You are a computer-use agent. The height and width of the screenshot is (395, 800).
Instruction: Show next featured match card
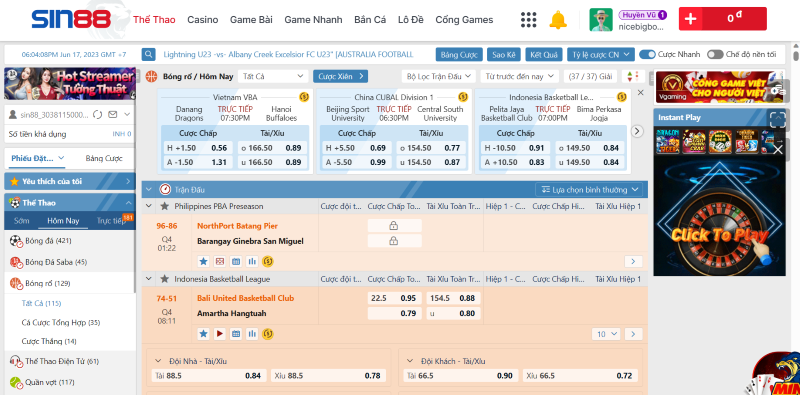click(x=637, y=131)
